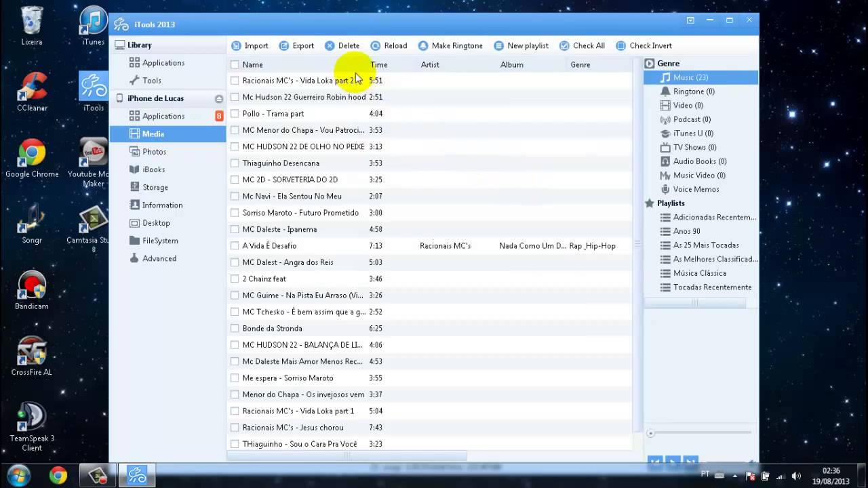Click the Export toolbar button
This screenshot has width=868, height=488.
click(296, 45)
